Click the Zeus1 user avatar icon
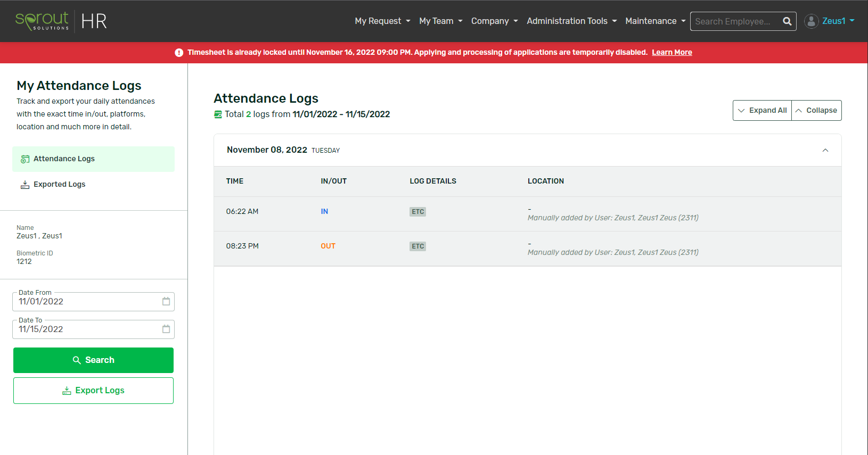Viewport: 868px width, 455px height. click(811, 21)
